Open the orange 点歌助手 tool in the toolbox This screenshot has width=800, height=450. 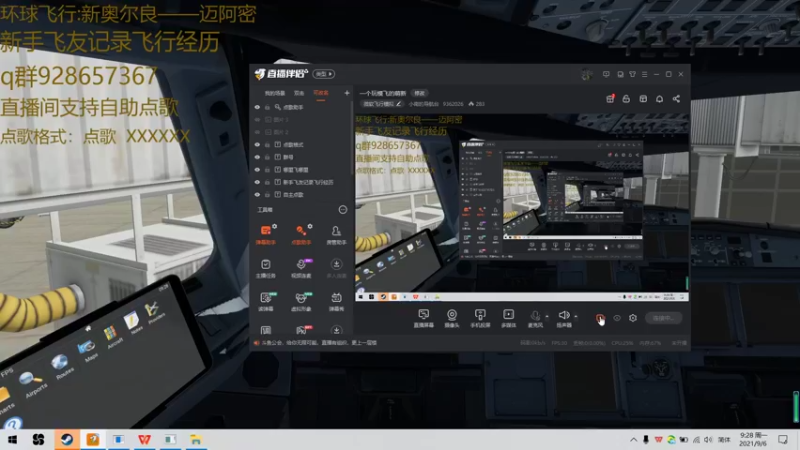(x=301, y=234)
